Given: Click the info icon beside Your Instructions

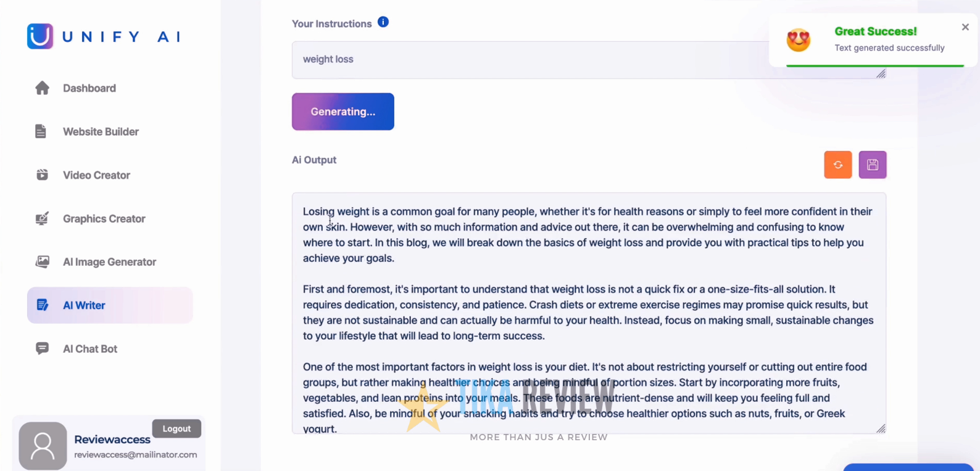Looking at the screenshot, I should pos(383,21).
